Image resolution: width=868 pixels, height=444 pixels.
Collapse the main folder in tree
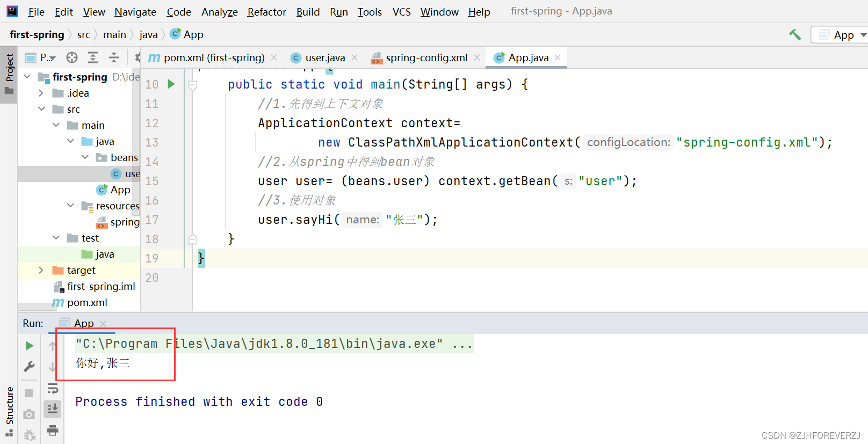[56, 125]
